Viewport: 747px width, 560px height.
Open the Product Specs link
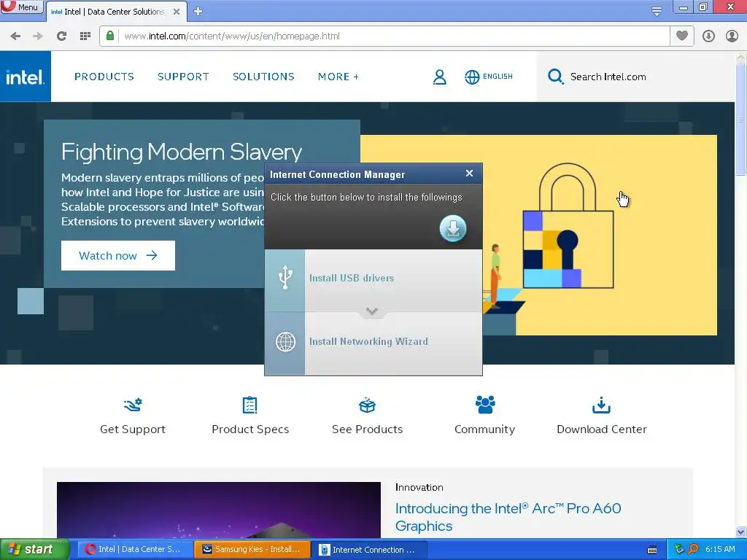tap(250, 429)
